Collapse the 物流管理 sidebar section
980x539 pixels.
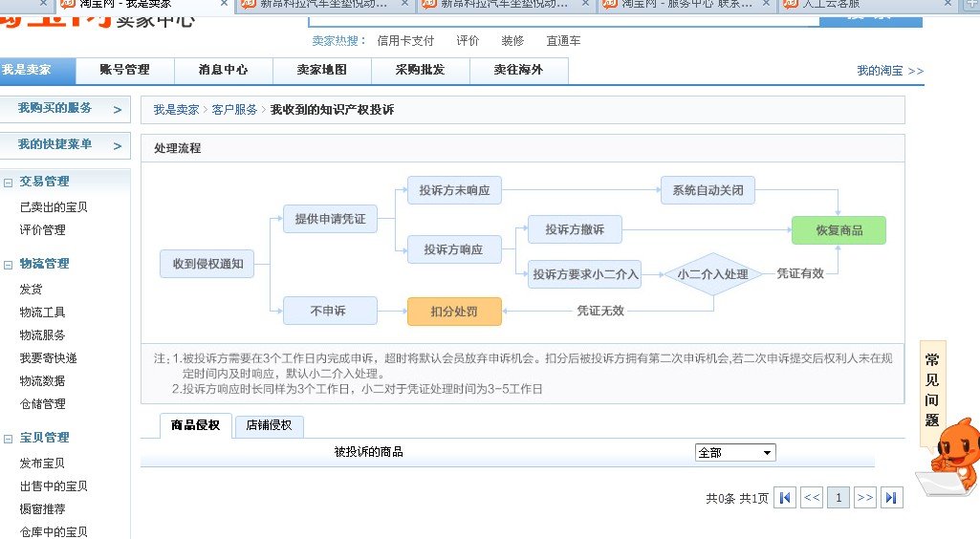(x=8, y=264)
